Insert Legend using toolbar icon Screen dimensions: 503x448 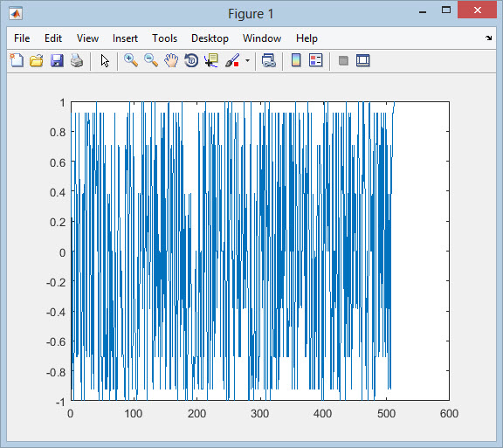pyautogui.click(x=316, y=60)
